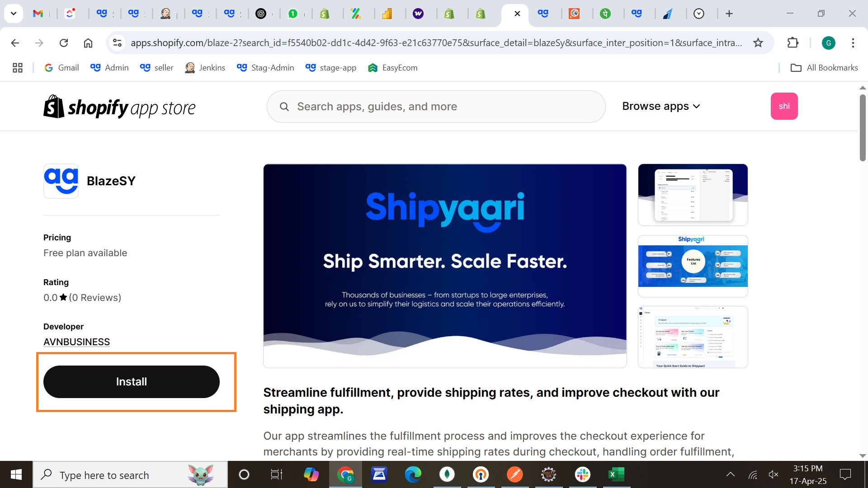Screen dimensions: 868x488
Task: Open the AVNBUSINESS developer link
Action: coord(76,342)
